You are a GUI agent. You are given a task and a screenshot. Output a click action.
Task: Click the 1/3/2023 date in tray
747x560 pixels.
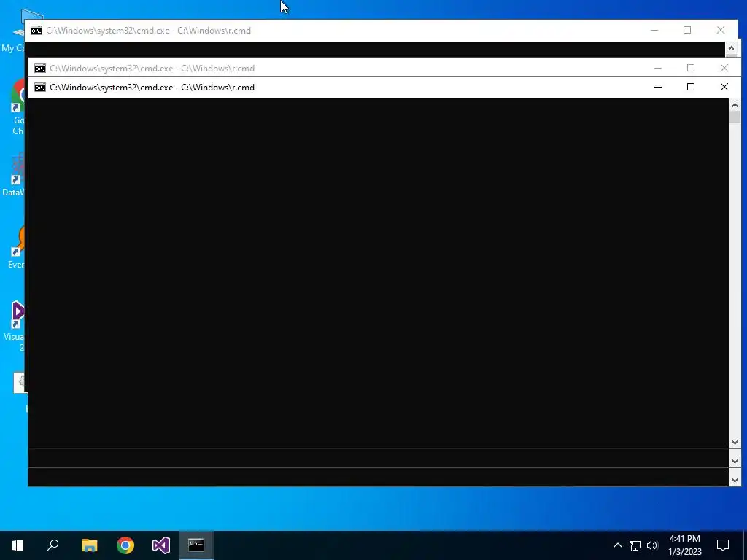[x=684, y=552]
